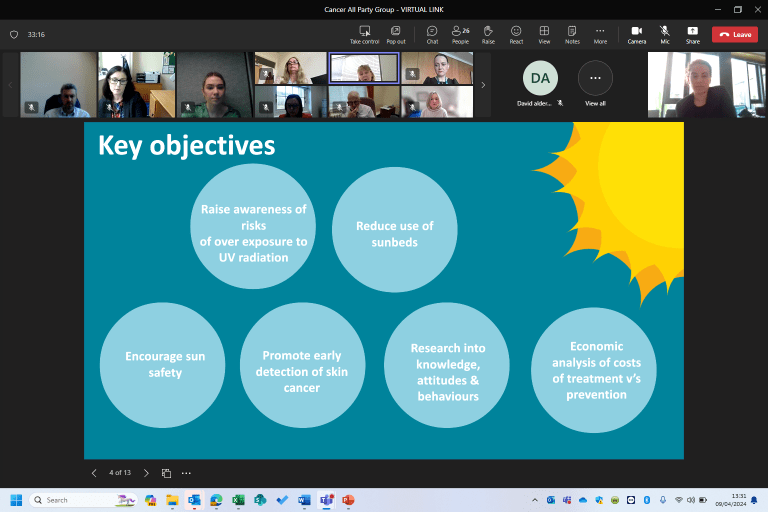768x512 pixels.
Task: Show previous page of participant videos
Action: click(10, 85)
